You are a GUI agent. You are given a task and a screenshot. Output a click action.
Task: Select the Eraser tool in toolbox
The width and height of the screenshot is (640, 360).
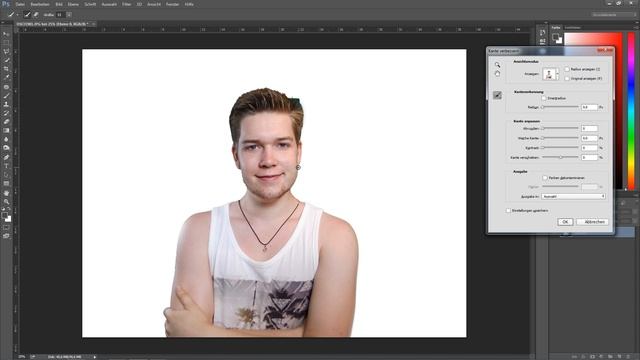coord(6,122)
